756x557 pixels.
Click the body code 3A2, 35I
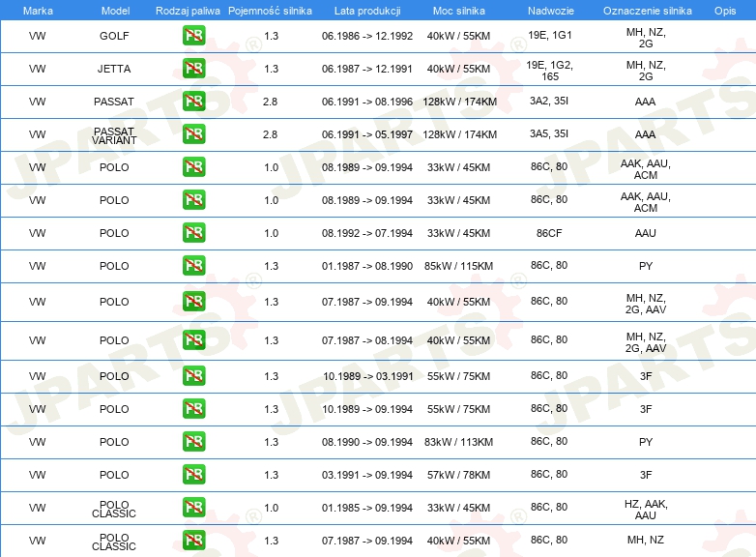coord(549,101)
